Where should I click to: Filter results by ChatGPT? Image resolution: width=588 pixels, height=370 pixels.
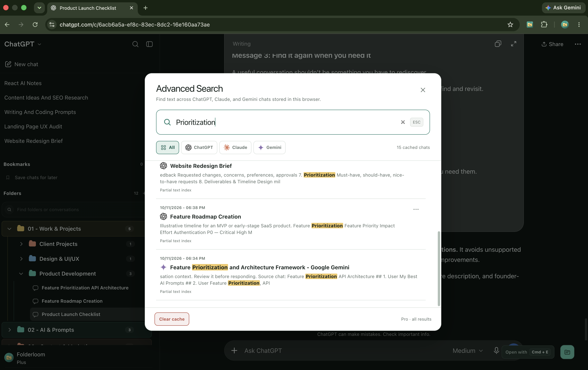tap(199, 148)
